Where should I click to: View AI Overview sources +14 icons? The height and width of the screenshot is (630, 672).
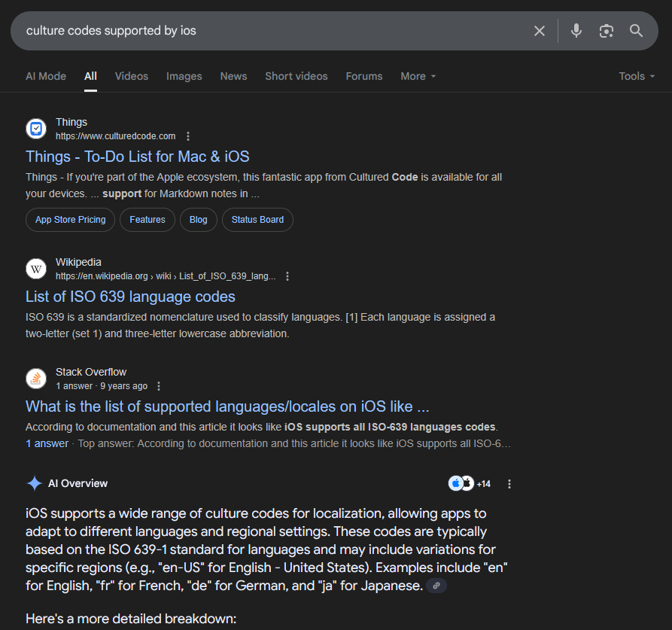[x=470, y=484]
